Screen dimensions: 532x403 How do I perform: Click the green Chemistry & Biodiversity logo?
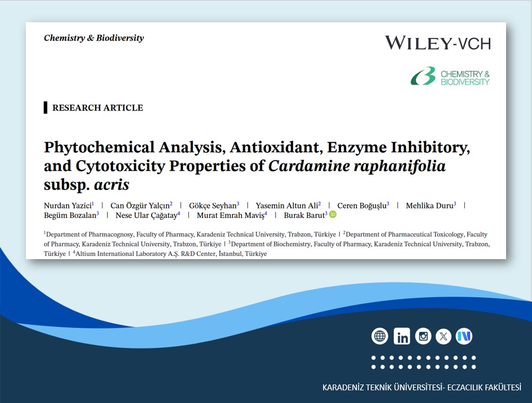(x=451, y=77)
